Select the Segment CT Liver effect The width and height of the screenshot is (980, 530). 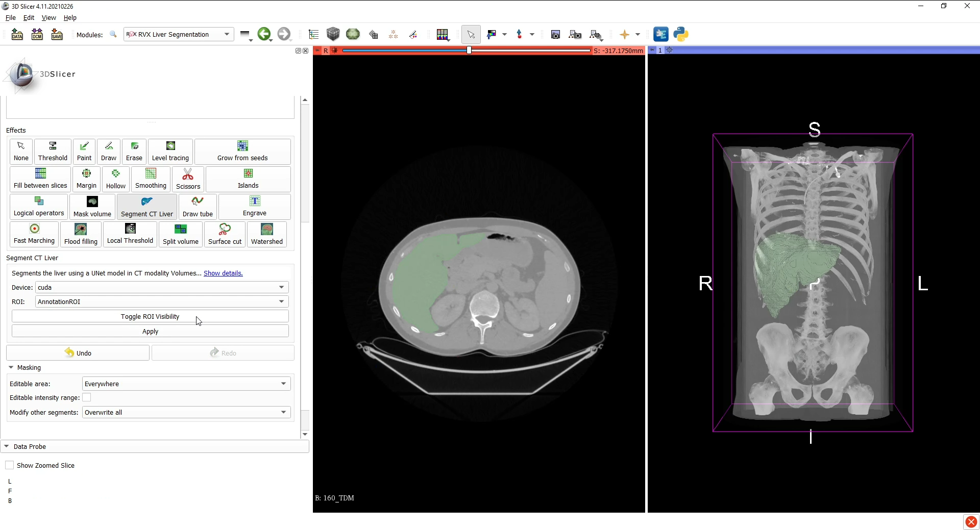point(146,207)
